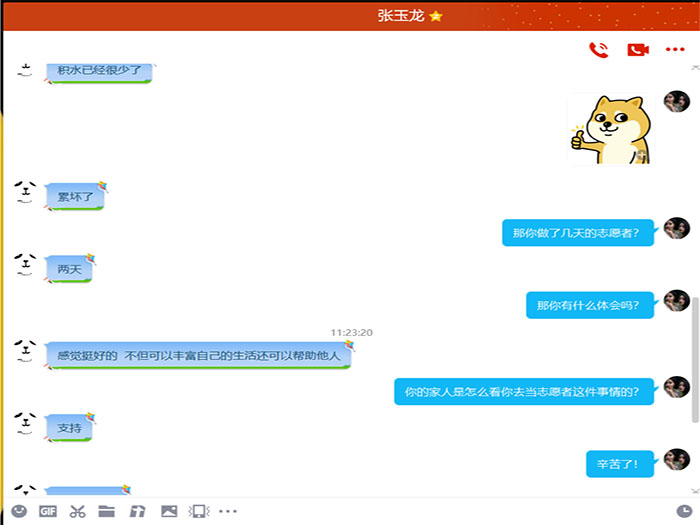This screenshot has height=525, width=700.
Task: Click the music share icon
Action: (138, 511)
